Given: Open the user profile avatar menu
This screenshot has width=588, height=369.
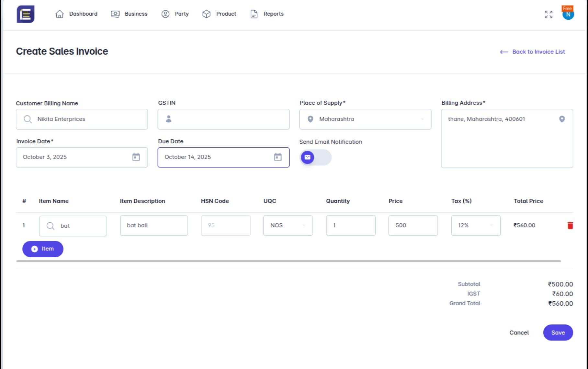Looking at the screenshot, I should [x=568, y=14].
